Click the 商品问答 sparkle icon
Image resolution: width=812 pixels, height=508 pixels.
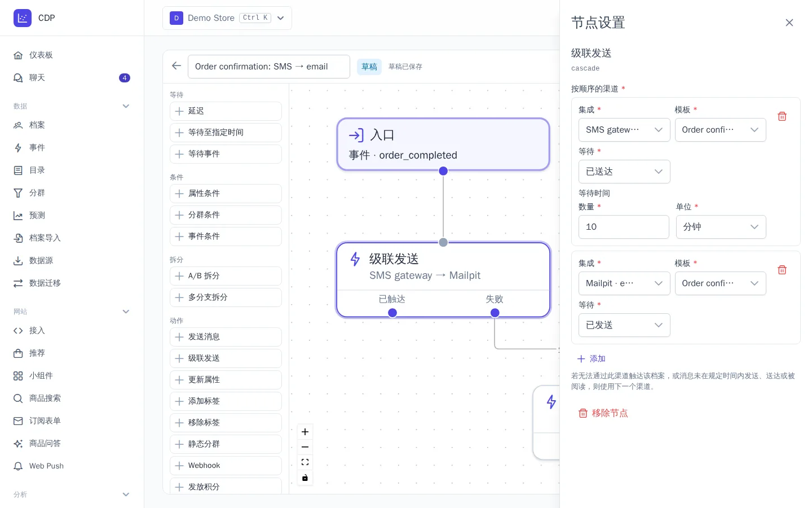click(x=18, y=444)
